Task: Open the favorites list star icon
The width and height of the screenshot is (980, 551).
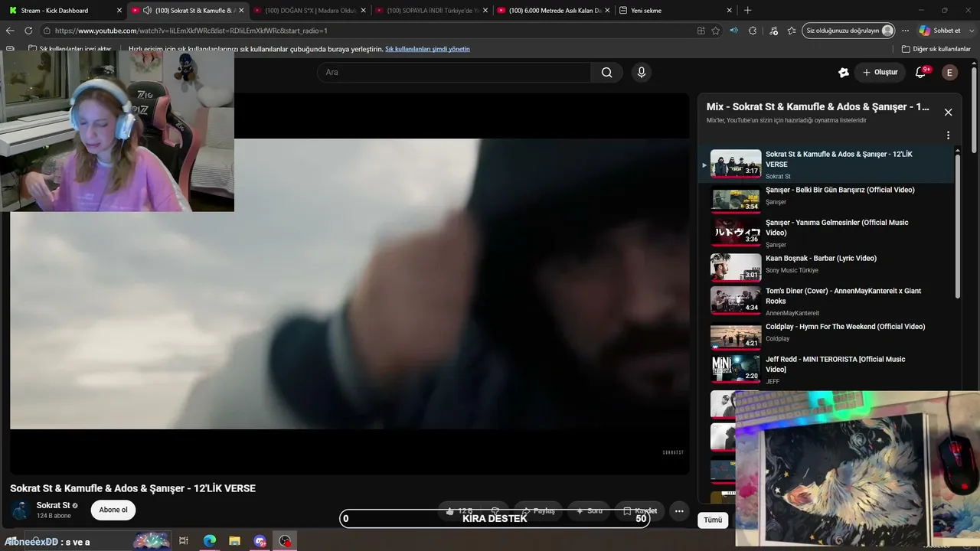Action: click(792, 31)
